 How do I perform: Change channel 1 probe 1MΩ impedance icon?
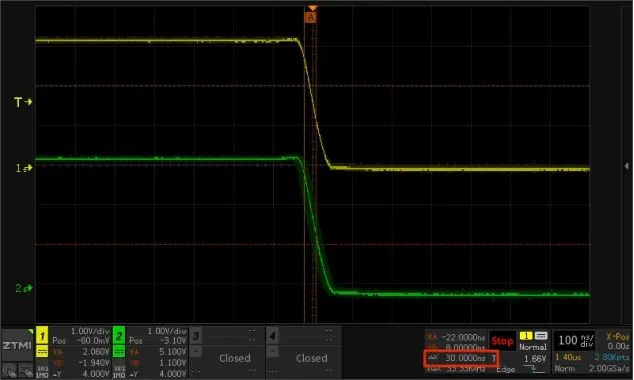point(42,372)
